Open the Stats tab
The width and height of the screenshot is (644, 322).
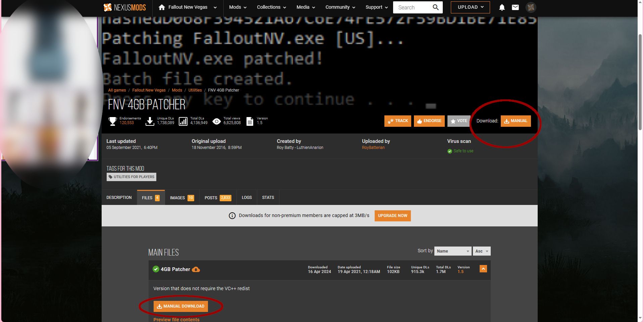pos(268,198)
